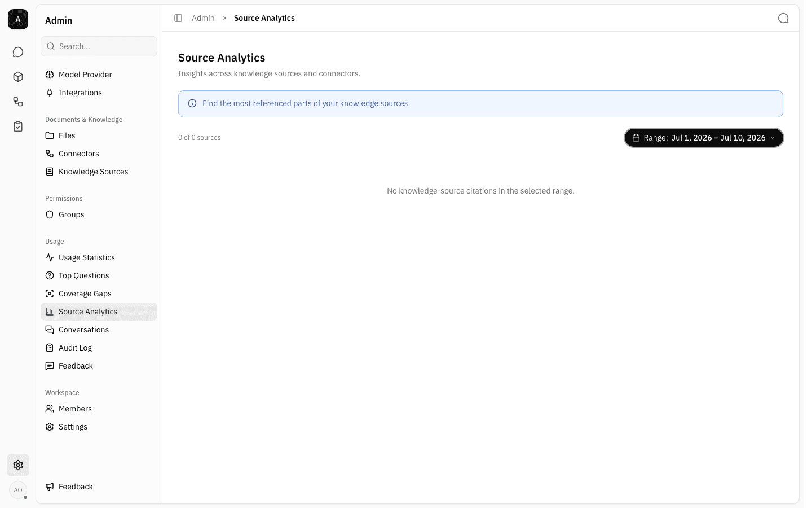Open the AO user avatar
Image resolution: width=812 pixels, height=508 pixels.
coord(18,490)
